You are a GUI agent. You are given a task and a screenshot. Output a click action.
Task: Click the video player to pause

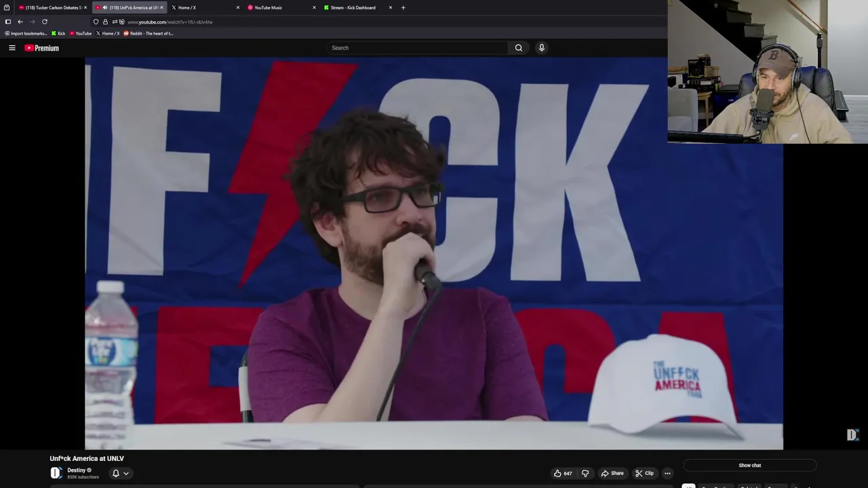click(x=434, y=254)
